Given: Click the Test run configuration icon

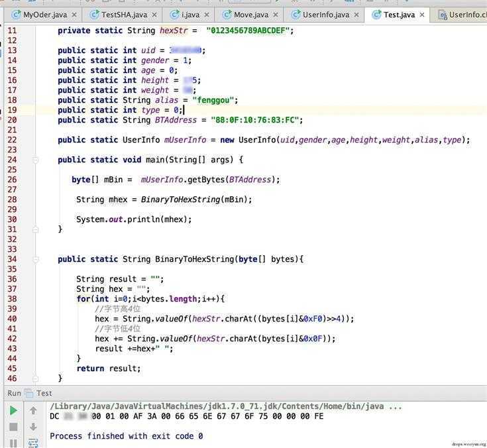Looking at the screenshot, I should 29,393.
